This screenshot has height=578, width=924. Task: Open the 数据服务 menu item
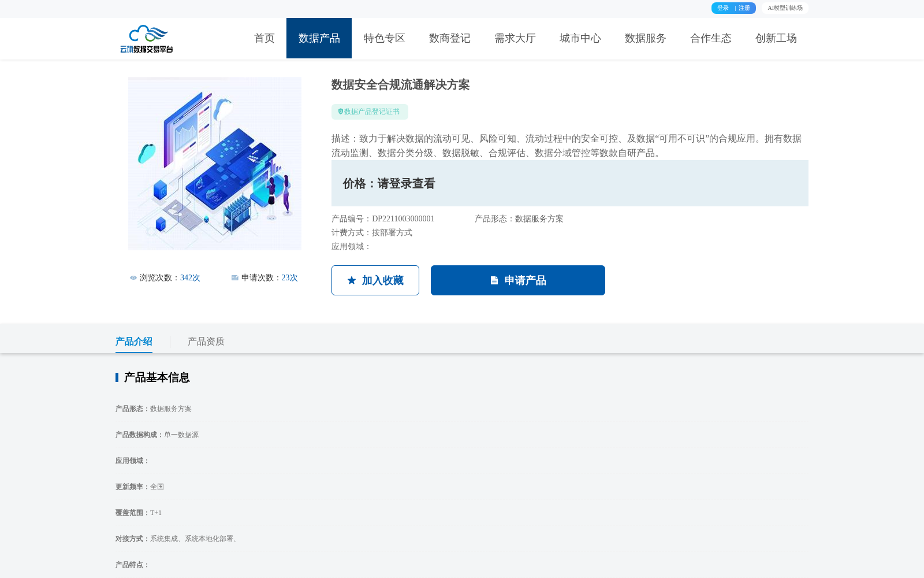(x=645, y=38)
